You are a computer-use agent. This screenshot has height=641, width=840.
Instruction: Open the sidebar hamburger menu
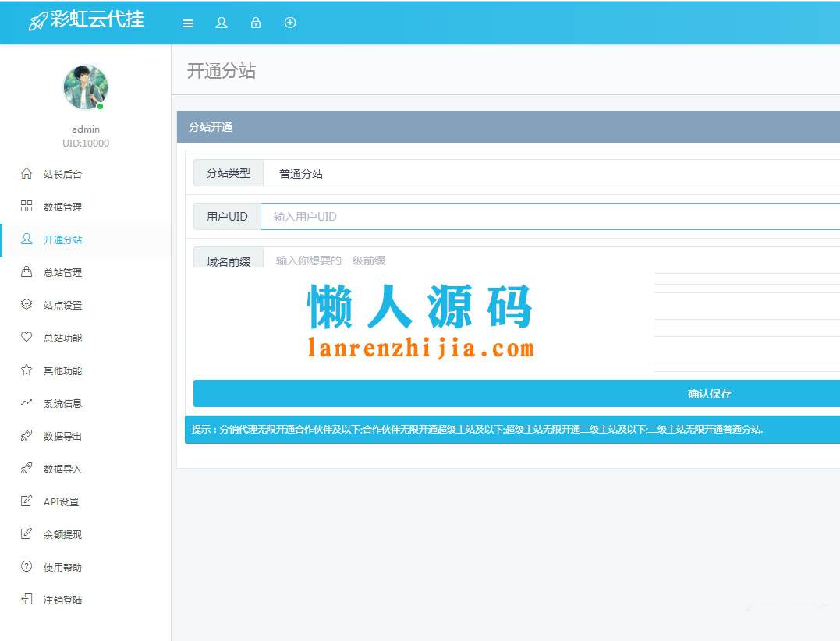[x=187, y=23]
